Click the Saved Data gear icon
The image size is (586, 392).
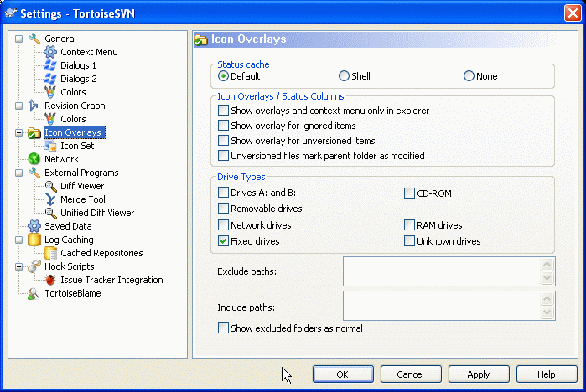(34, 226)
